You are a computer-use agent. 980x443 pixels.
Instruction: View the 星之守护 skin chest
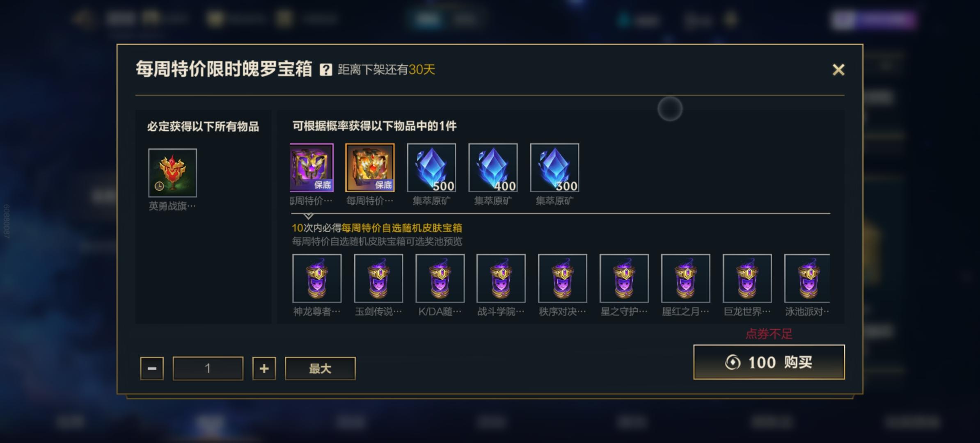coord(624,278)
